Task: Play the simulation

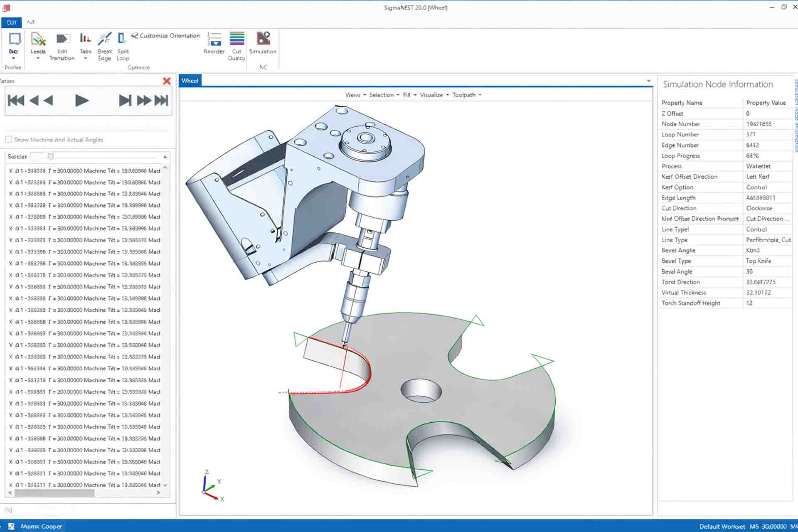Action: point(81,100)
